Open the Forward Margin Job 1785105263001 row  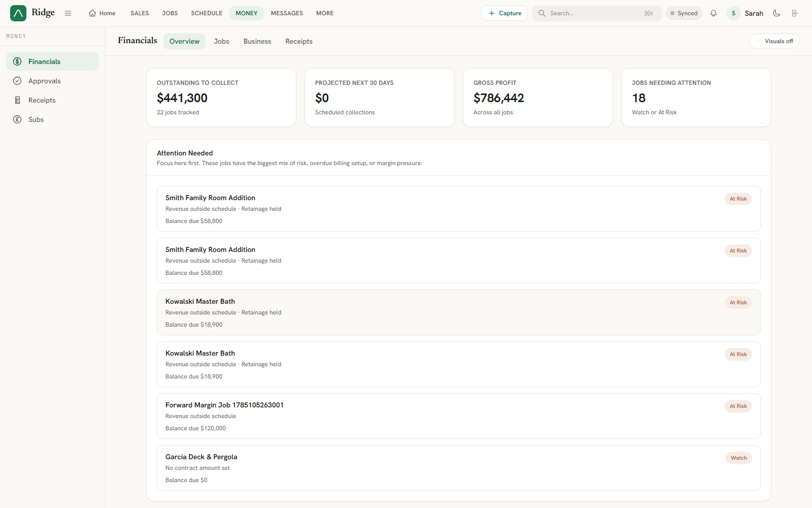point(459,416)
